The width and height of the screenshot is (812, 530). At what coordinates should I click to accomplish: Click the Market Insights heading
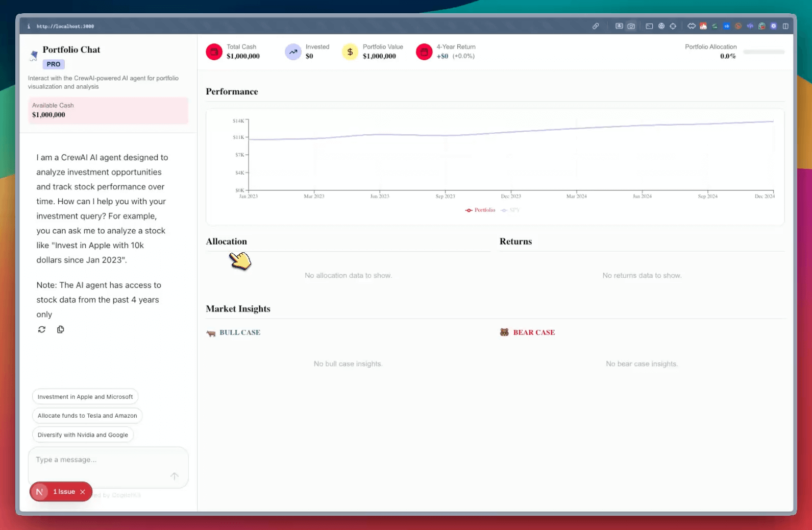[238, 309]
